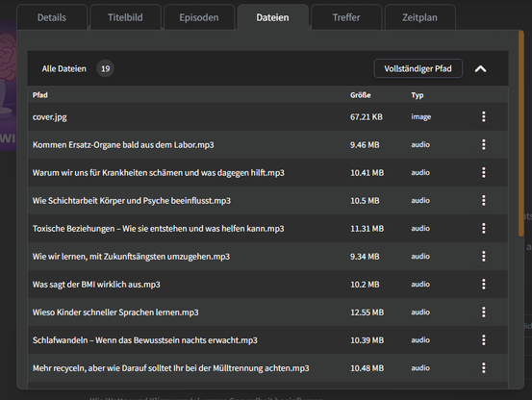The width and height of the screenshot is (532, 400).
Task: Open options menu for Kommen Ersatz-Organe file
Action: pos(484,145)
